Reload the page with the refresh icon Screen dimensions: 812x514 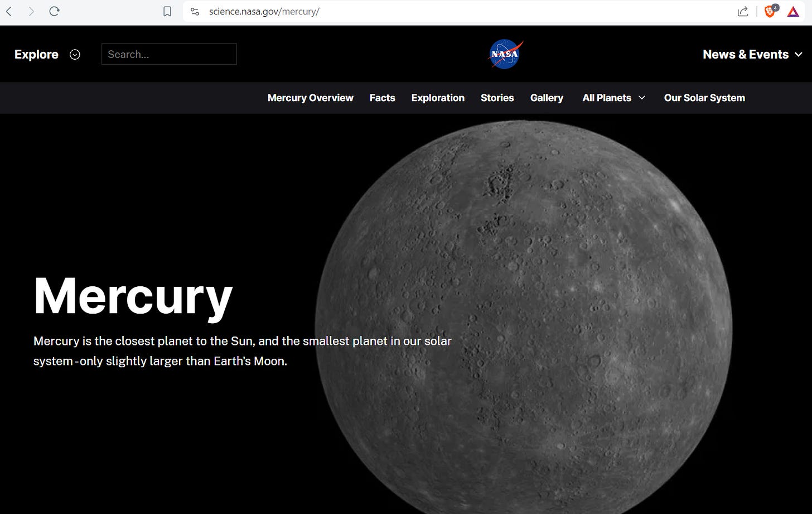pos(54,11)
